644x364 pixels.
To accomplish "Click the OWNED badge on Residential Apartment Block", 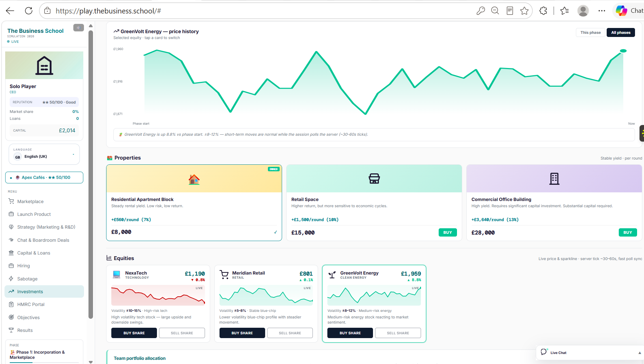I will pyautogui.click(x=273, y=169).
